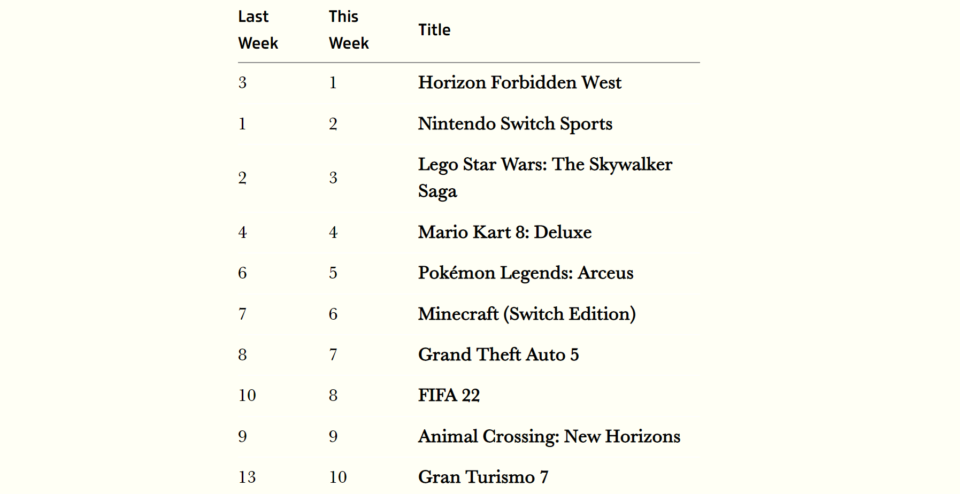
Task: Click the Nintendo Switch Sports row title
Action: point(515,124)
